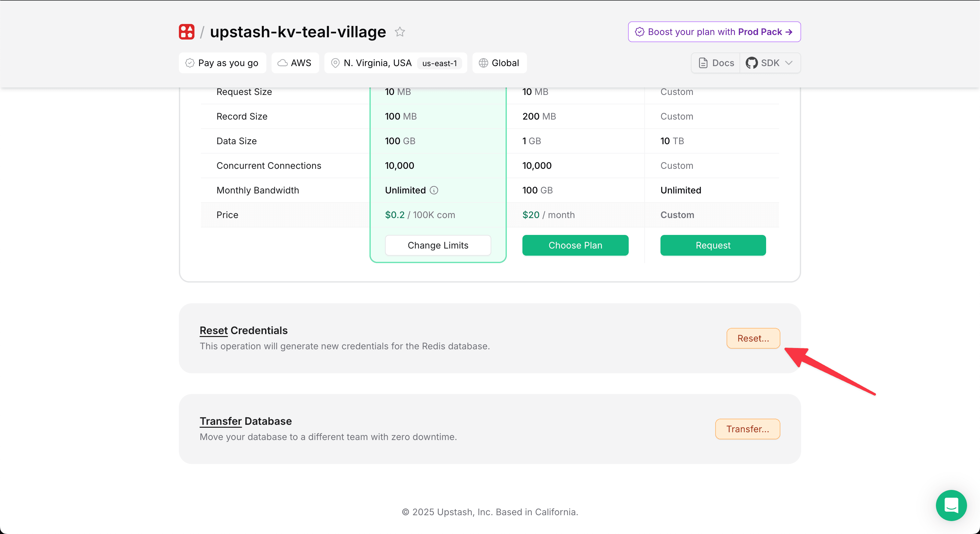Viewport: 980px width, 534px height.
Task: Click the Choose Plan button
Action: tap(575, 245)
